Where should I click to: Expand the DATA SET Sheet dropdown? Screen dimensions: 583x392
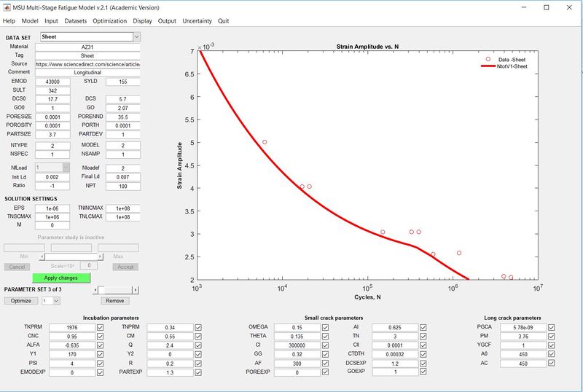point(136,36)
